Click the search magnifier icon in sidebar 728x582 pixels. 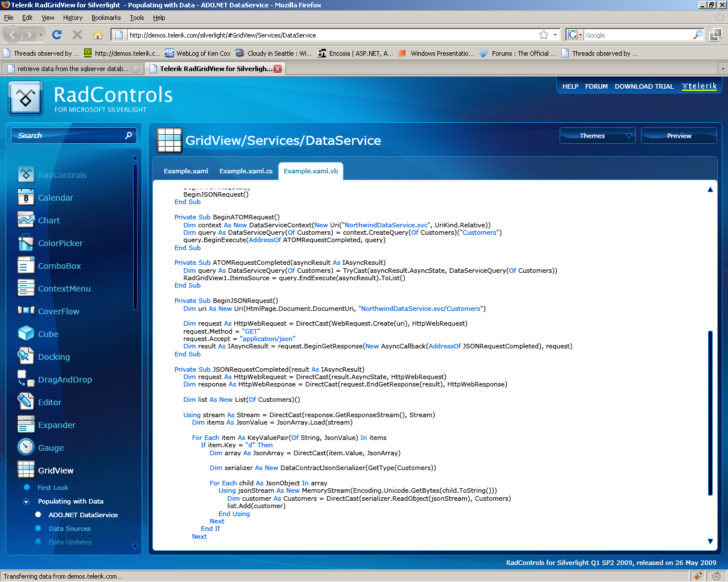129,135
